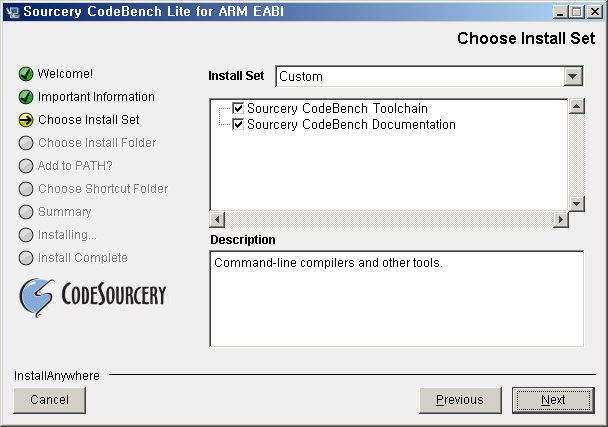This screenshot has height=427, width=608.
Task: Minimize the installer window
Action: 560,12
